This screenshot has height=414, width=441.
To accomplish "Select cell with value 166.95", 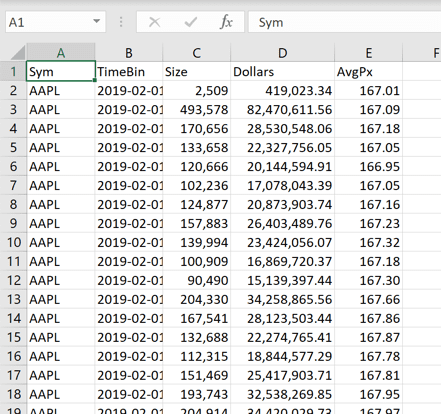I will (x=368, y=166).
